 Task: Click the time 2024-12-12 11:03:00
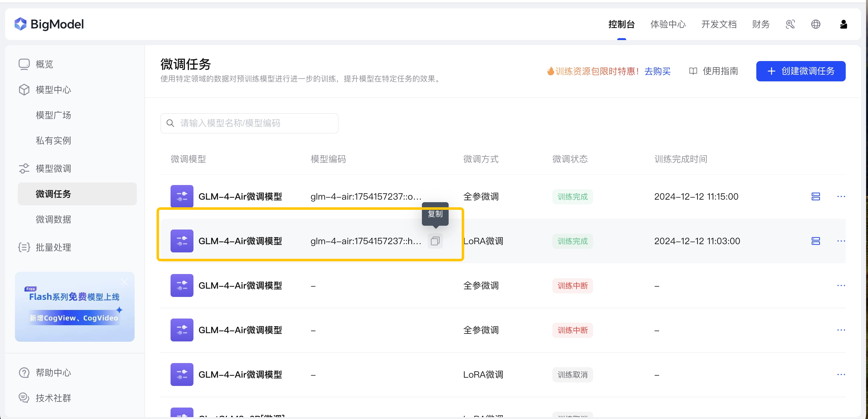tap(697, 241)
